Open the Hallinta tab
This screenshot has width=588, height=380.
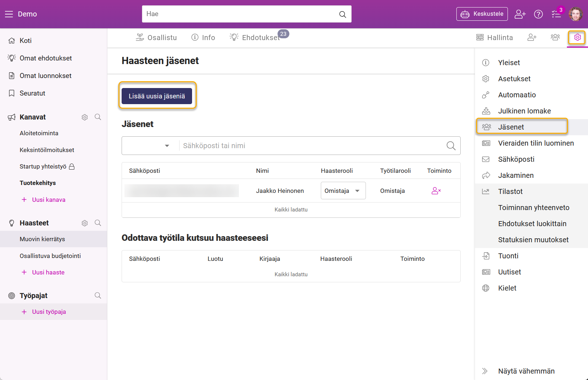coord(495,38)
